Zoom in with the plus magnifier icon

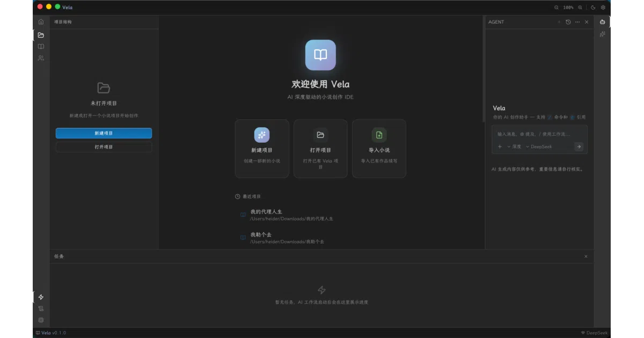pyautogui.click(x=580, y=8)
